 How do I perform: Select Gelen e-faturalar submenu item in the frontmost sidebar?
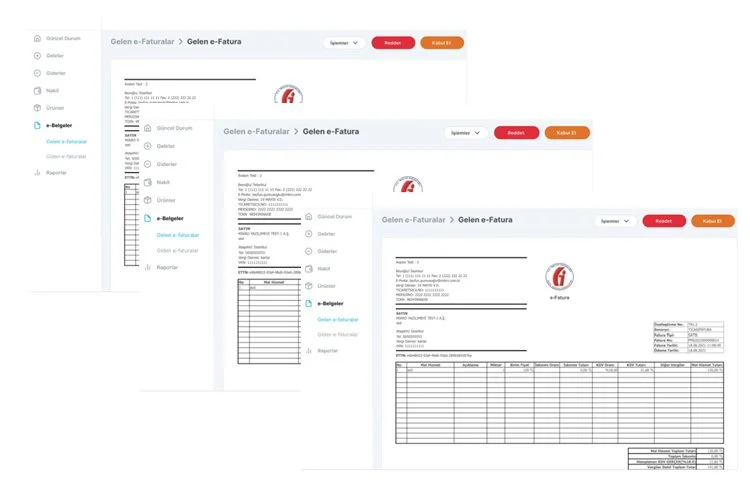[338, 319]
